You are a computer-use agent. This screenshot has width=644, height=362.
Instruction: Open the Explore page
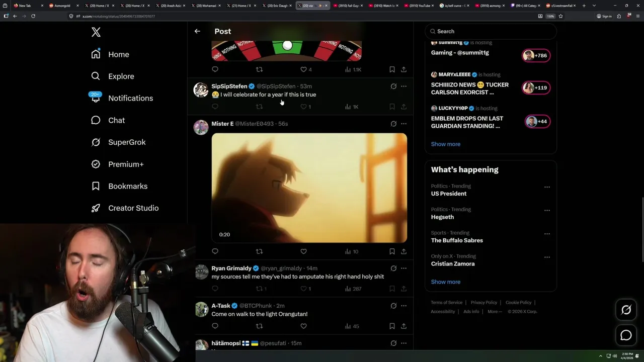click(x=113, y=76)
